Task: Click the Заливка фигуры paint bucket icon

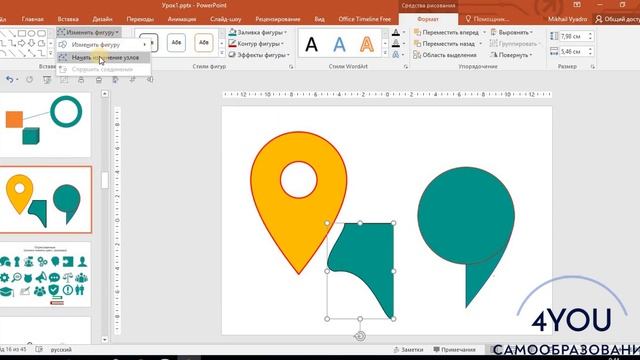Action: point(232,32)
